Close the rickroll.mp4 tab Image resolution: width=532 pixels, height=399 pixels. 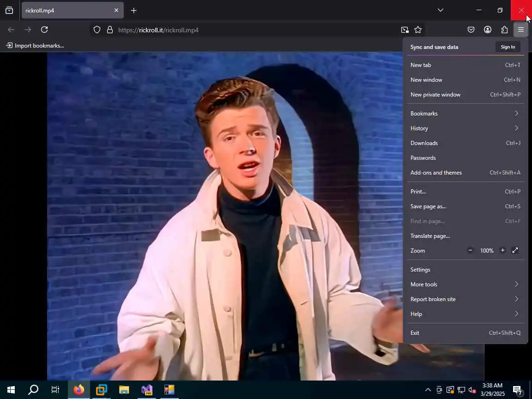116,10
